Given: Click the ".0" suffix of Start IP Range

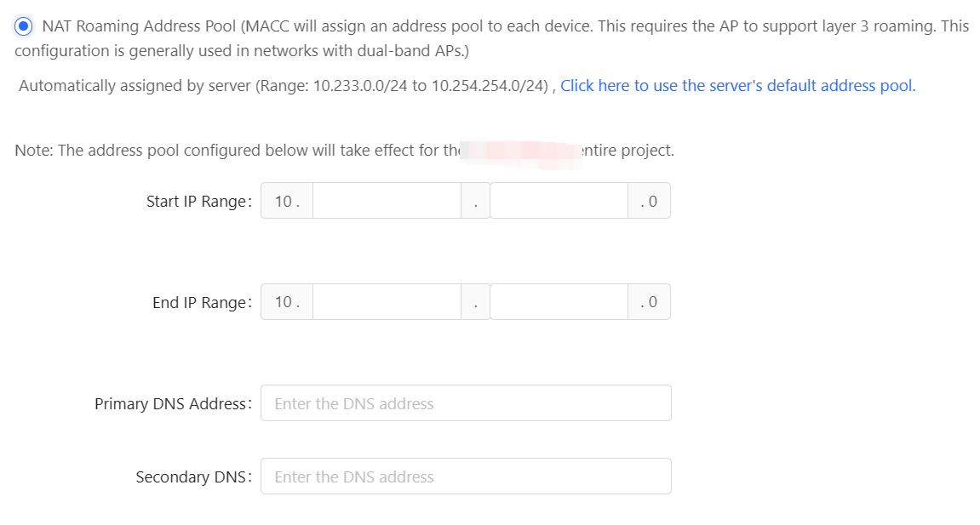Looking at the screenshot, I should click(649, 202).
